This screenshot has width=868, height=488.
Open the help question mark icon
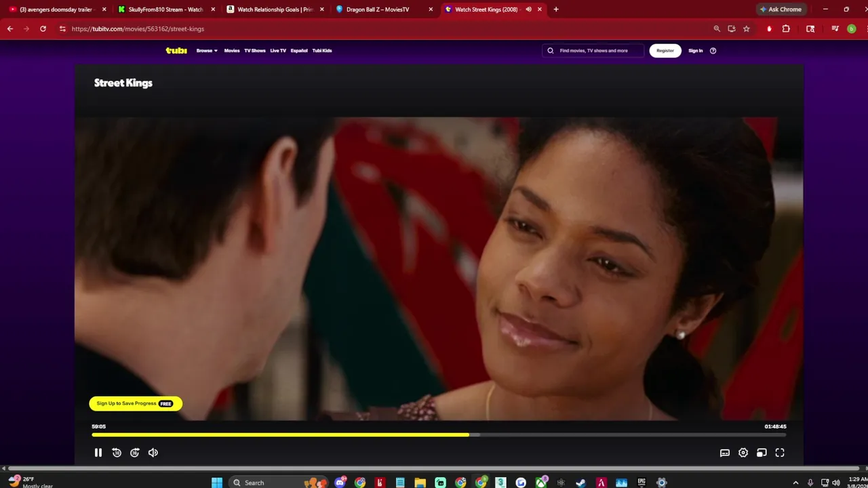point(713,50)
